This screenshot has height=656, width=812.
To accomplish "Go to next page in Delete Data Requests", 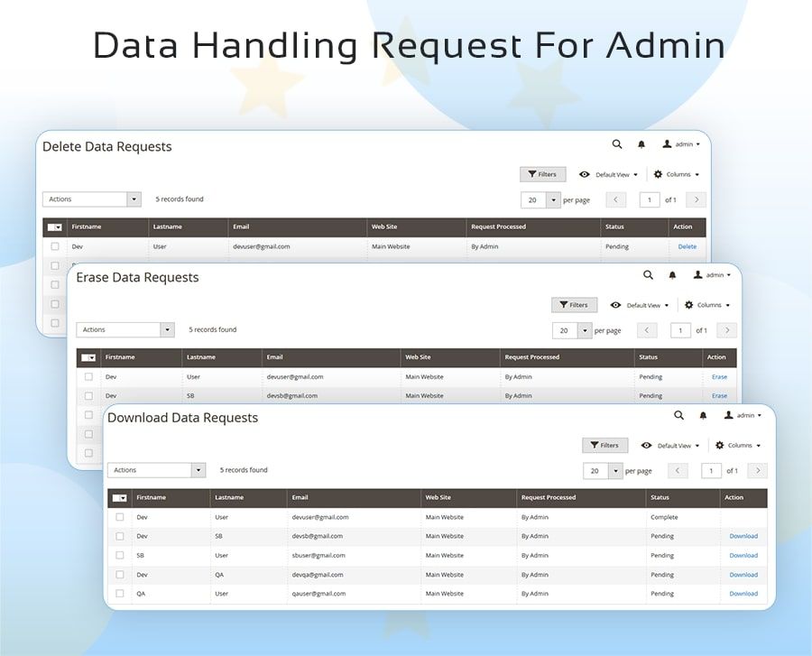I will pyautogui.click(x=696, y=199).
